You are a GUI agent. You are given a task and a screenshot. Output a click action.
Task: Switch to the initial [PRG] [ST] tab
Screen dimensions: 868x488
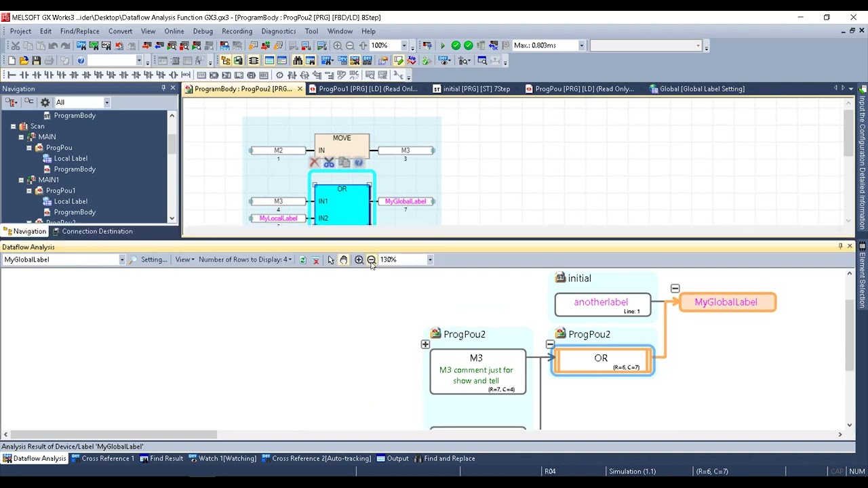pos(471,89)
